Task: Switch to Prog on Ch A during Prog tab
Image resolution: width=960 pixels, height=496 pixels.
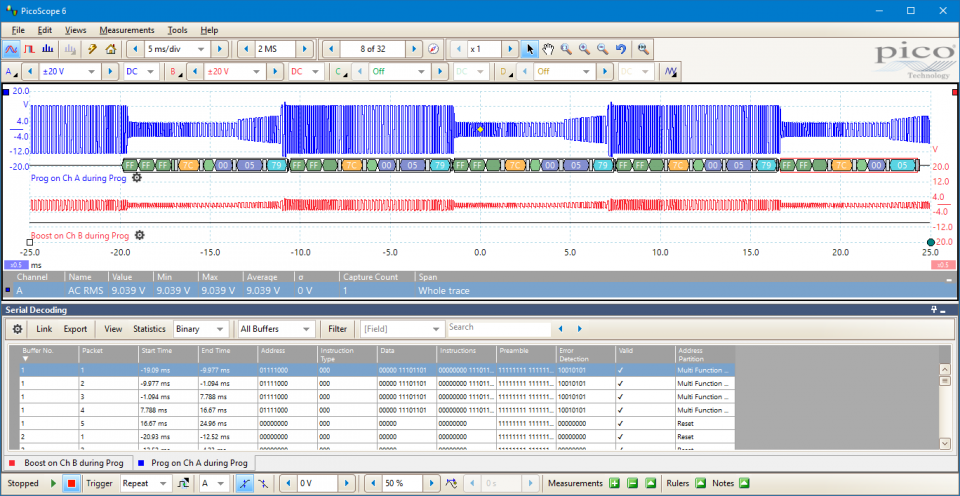Action: 193,462
